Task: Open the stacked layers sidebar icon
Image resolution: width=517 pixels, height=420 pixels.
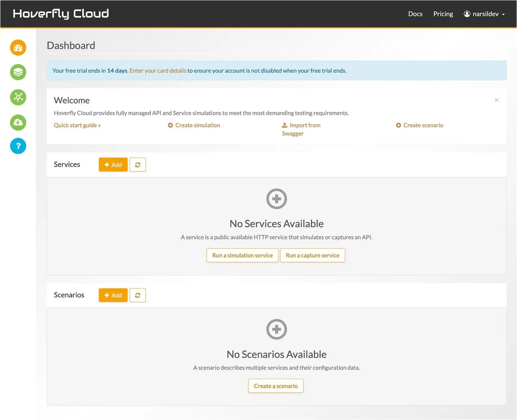Action: (18, 72)
